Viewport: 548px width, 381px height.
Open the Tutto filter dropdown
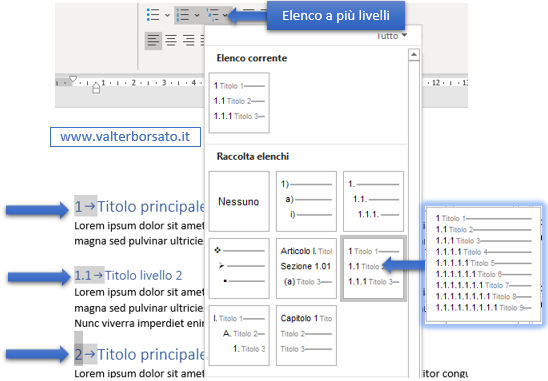coord(392,36)
